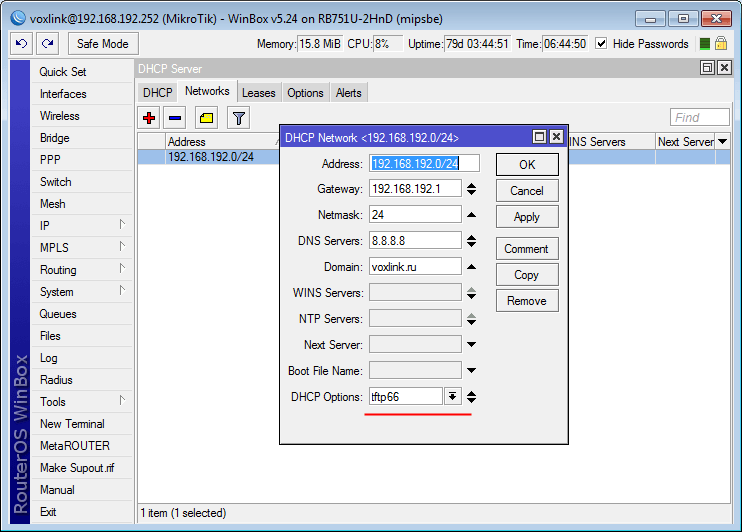Click the Find search box
This screenshot has width=742, height=532.
(x=700, y=117)
